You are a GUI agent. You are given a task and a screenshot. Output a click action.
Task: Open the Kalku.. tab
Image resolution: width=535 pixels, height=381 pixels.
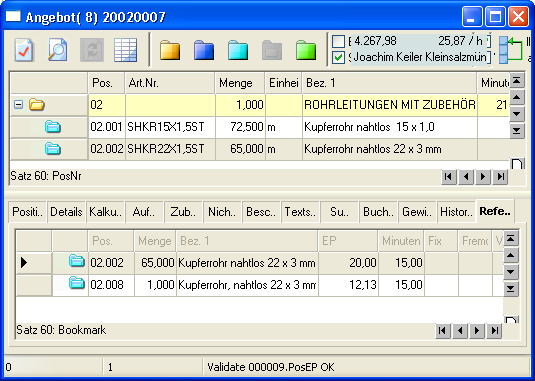coord(105,212)
